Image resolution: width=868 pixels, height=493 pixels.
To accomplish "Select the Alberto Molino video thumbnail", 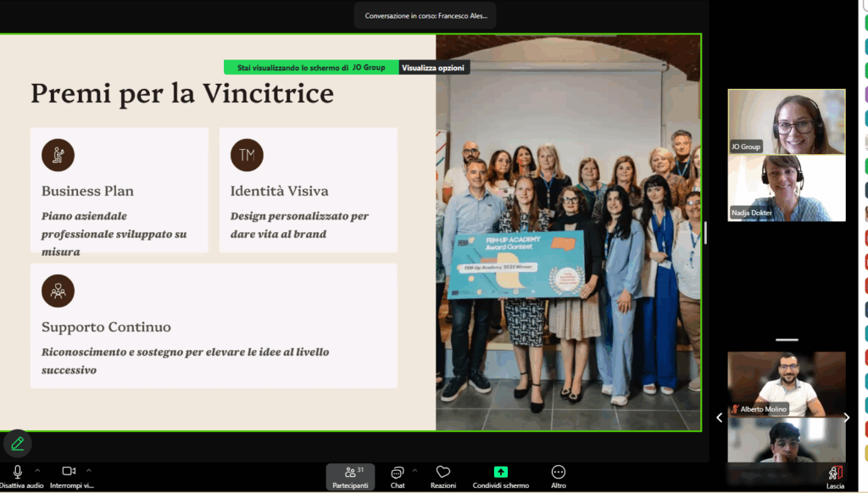I will click(786, 384).
